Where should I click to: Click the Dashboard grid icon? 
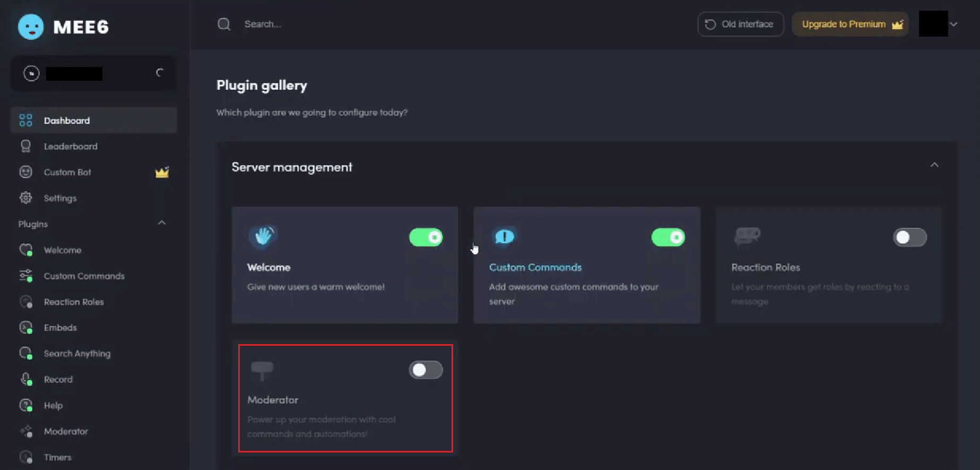point(25,121)
